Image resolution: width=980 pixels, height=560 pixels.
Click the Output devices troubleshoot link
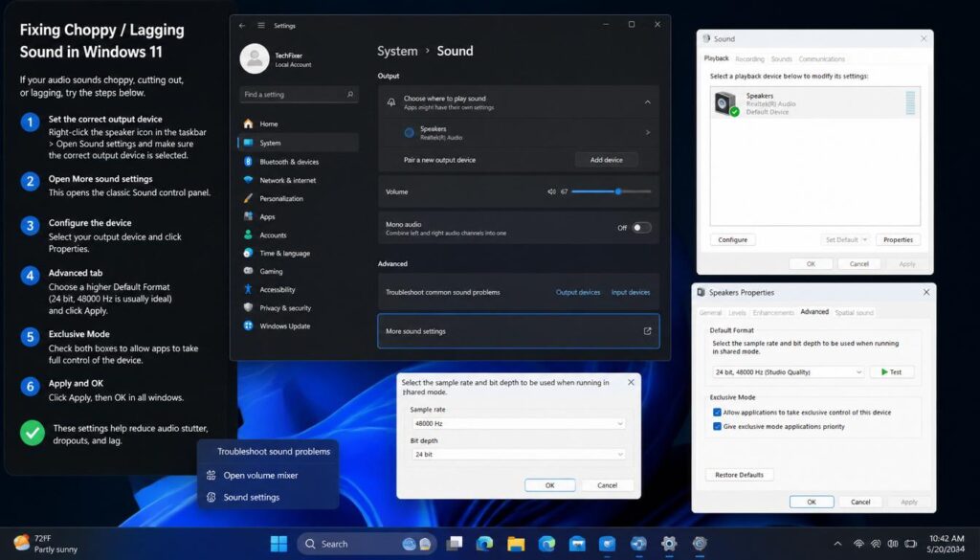(x=578, y=293)
